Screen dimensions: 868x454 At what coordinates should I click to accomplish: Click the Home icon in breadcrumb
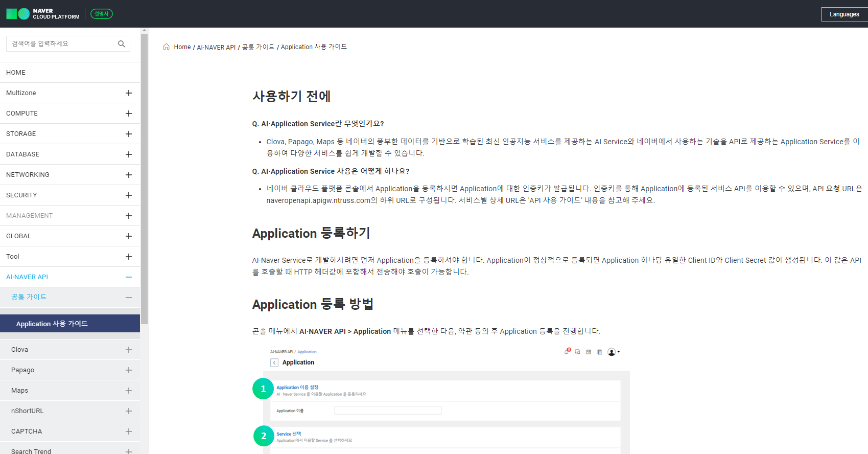[167, 47]
